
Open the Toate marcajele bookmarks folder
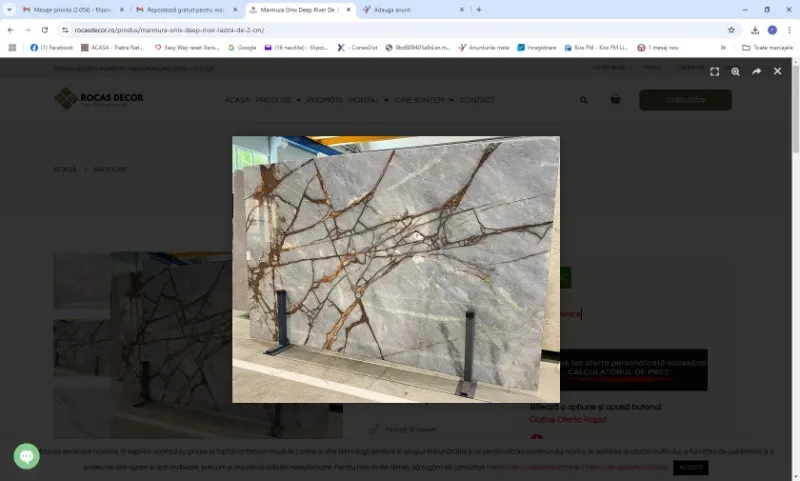[x=767, y=47]
